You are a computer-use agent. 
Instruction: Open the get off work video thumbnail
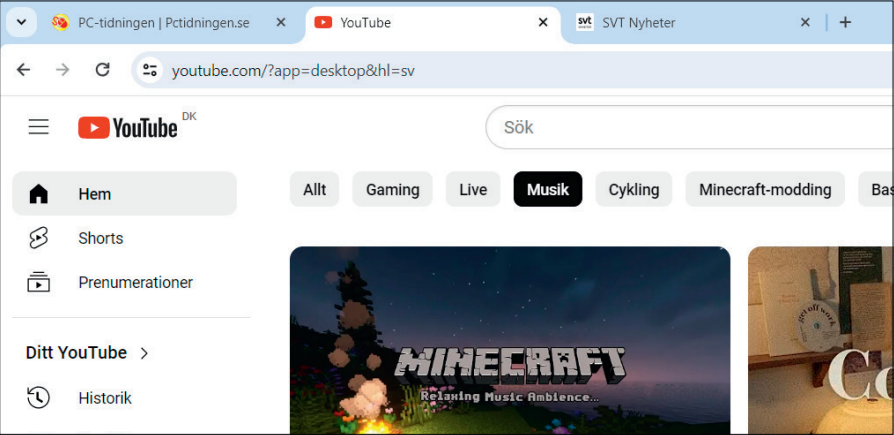pos(820,340)
